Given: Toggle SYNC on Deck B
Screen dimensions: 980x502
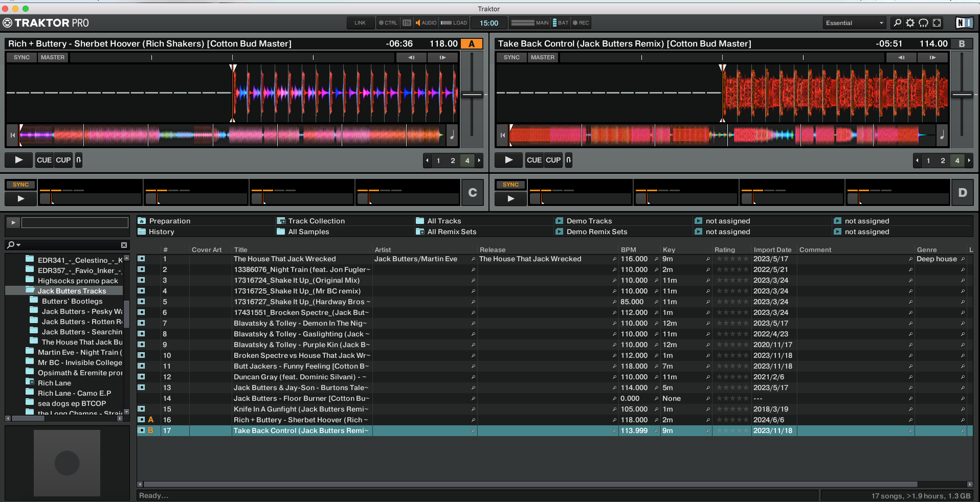Looking at the screenshot, I should [511, 57].
